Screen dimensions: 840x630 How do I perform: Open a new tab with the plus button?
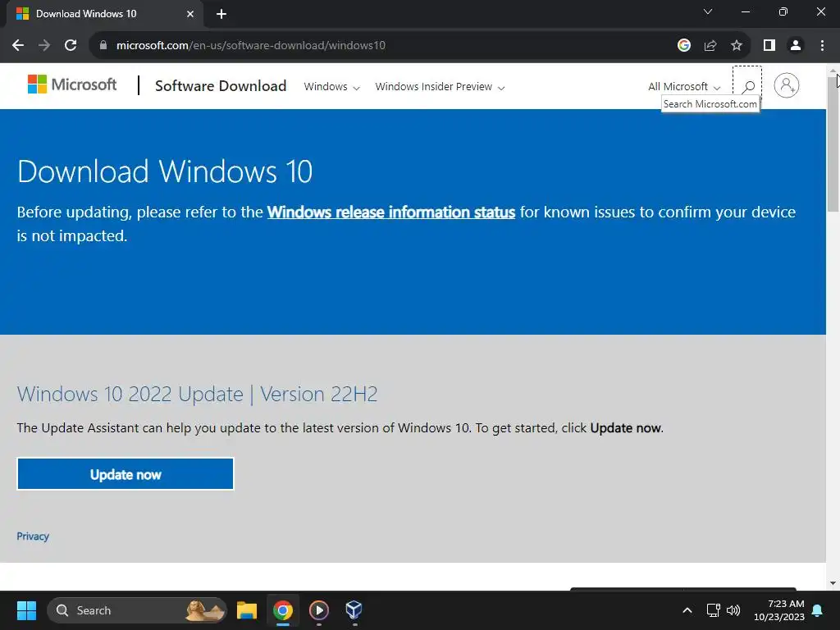click(221, 14)
